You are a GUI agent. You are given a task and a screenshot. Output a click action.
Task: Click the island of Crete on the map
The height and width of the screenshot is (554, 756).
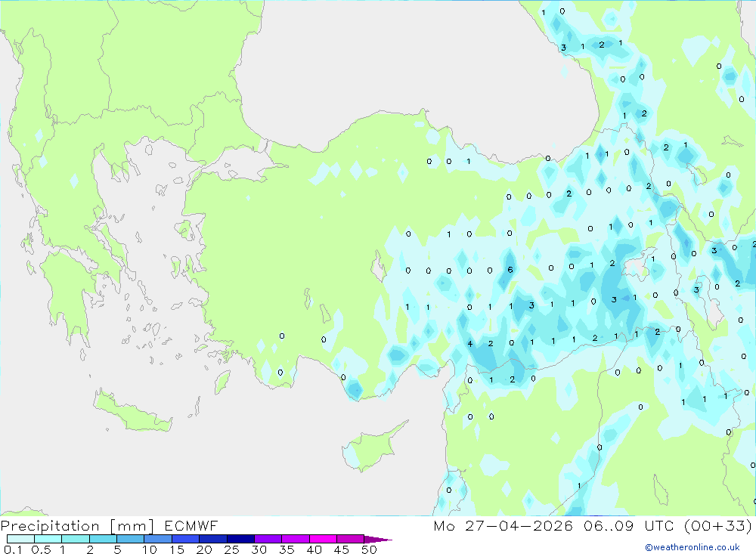132,411
